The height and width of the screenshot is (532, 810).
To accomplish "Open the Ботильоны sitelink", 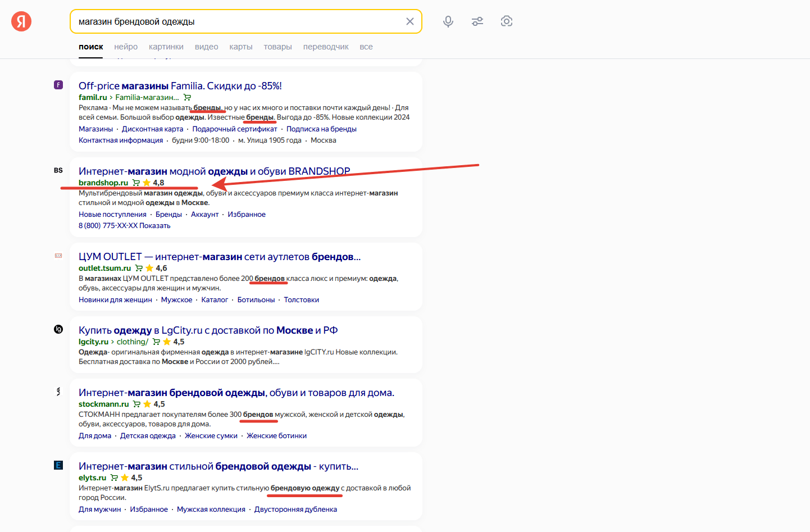I will coord(256,299).
